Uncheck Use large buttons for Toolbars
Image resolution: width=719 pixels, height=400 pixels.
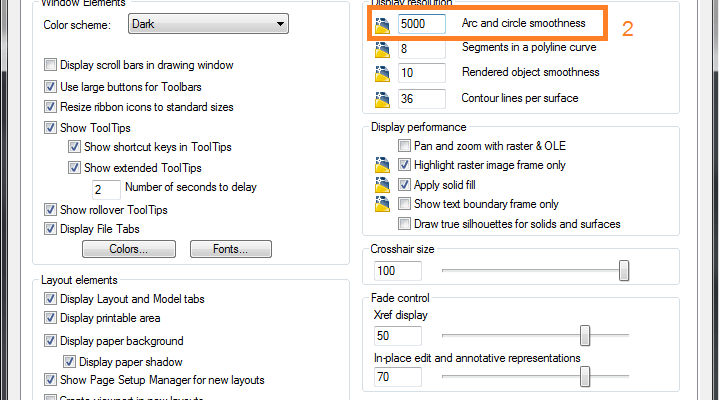click(x=50, y=87)
